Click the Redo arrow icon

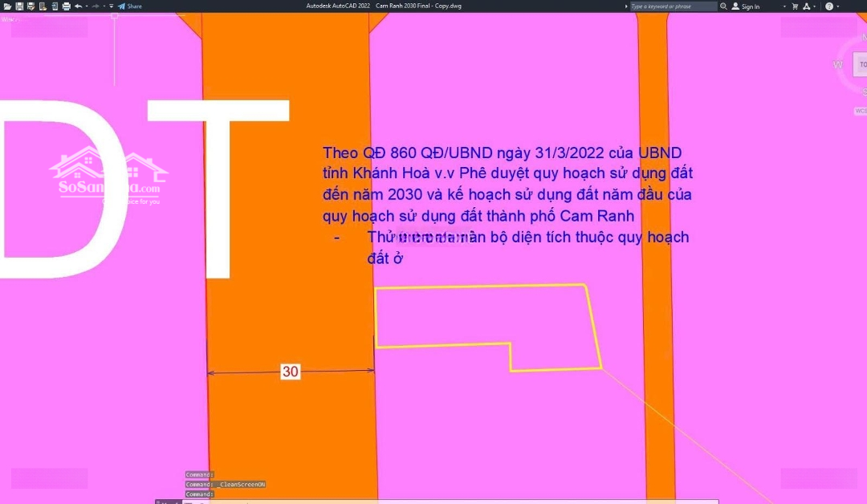95,6
